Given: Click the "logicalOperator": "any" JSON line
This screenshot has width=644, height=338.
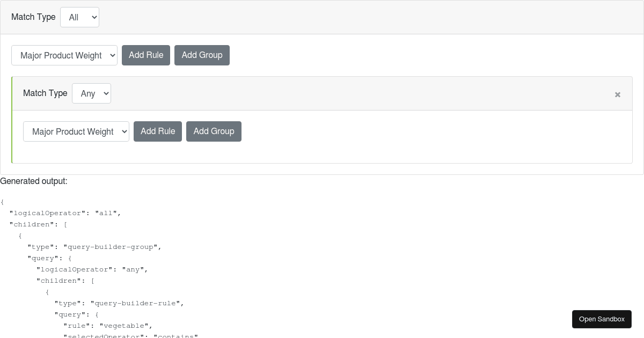Looking at the screenshot, I should coord(92,269).
